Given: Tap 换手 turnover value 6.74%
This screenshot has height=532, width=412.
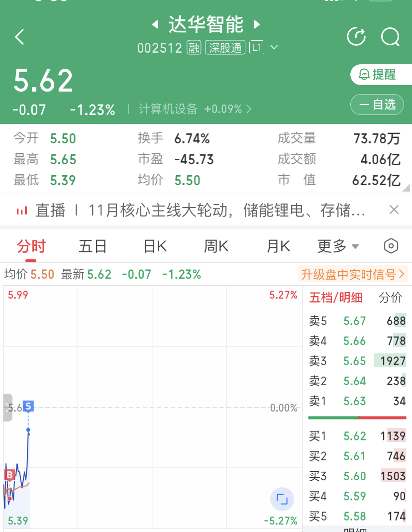Looking at the screenshot, I should point(192,139).
